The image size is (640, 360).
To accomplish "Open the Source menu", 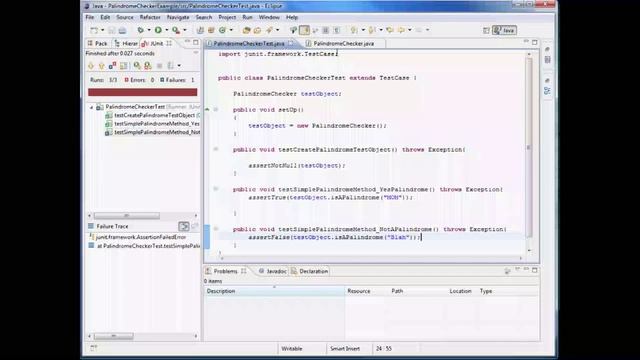I will [x=124, y=18].
